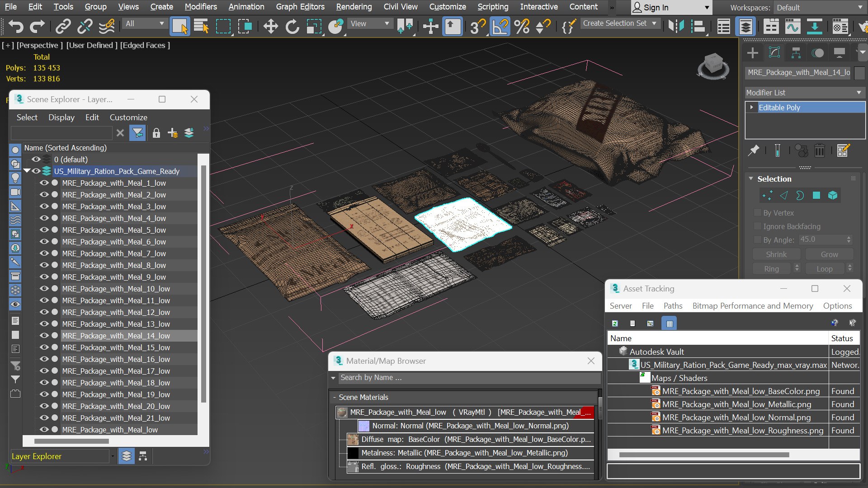Click the Pin Stack icon
The image size is (868, 488).
(754, 150)
